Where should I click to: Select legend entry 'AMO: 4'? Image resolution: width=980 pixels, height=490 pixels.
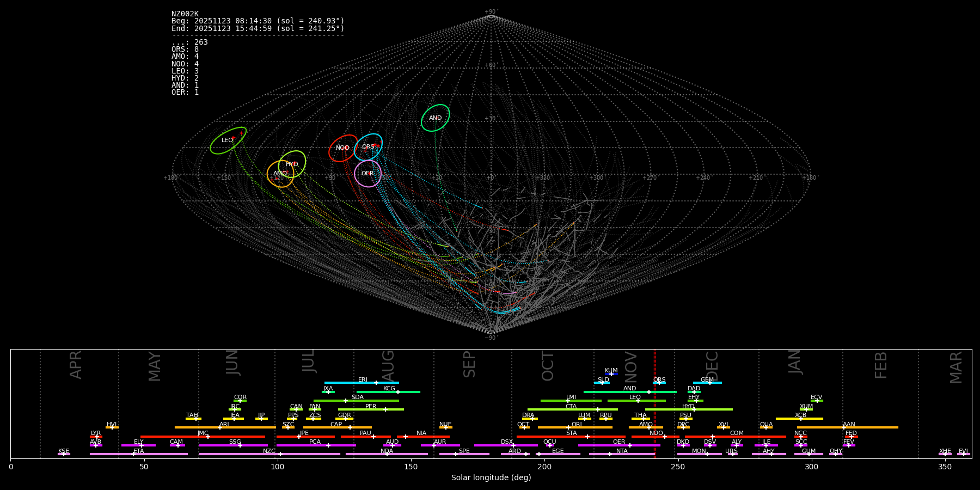pyautogui.click(x=185, y=57)
